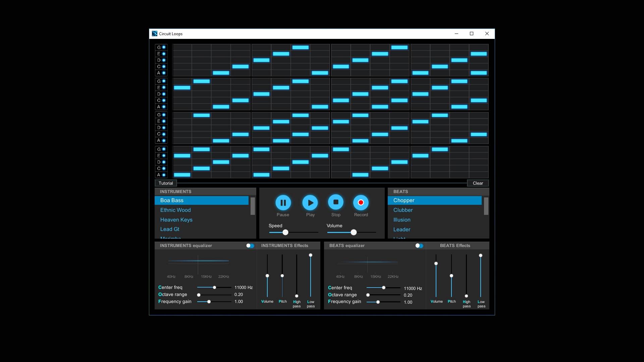Select the Heaven Keys instrument

(x=176, y=220)
